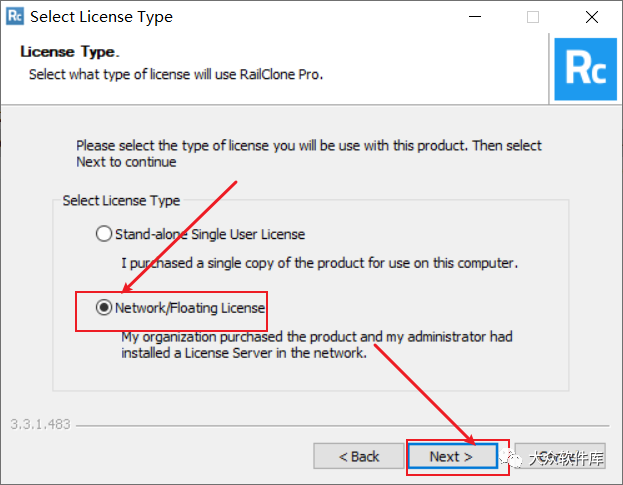Click the 'Select License Type' title bar text

pos(101,17)
